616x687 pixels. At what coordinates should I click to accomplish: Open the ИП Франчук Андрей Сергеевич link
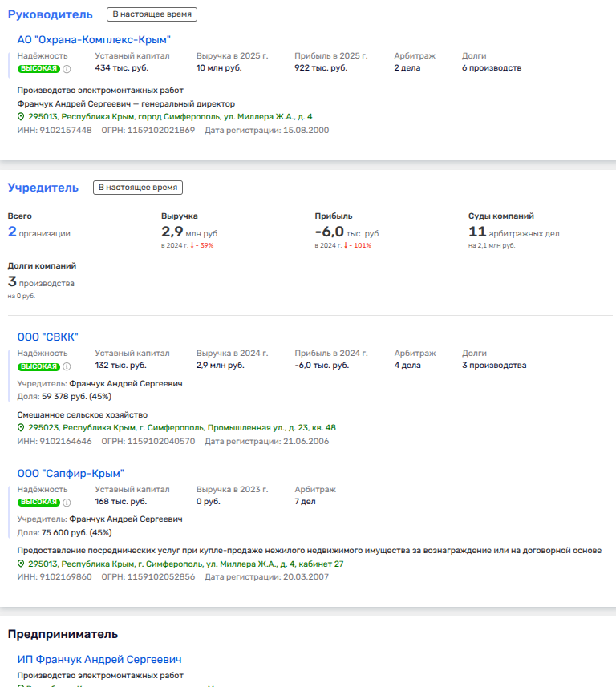click(99, 660)
